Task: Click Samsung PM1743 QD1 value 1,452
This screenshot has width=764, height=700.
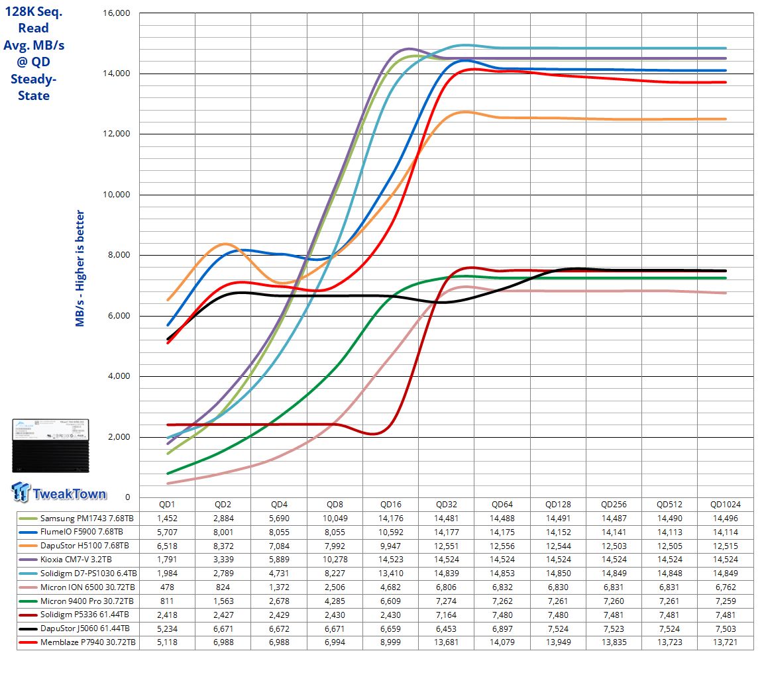Action: [x=167, y=519]
